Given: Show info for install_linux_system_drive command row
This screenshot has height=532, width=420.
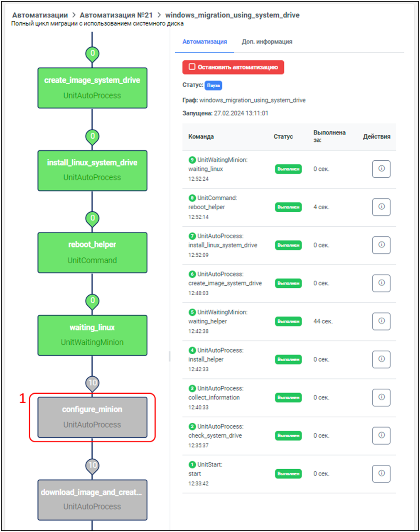Looking at the screenshot, I should [x=381, y=245].
